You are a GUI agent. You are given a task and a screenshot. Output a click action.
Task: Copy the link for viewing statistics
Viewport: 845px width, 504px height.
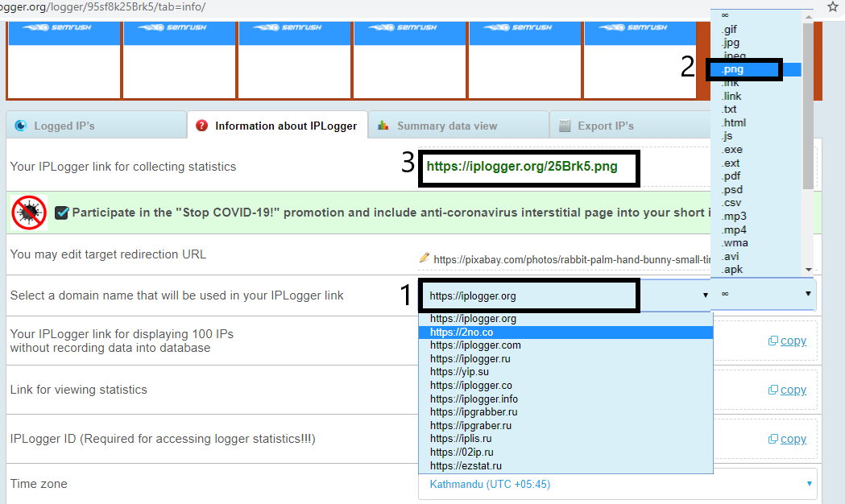787,390
